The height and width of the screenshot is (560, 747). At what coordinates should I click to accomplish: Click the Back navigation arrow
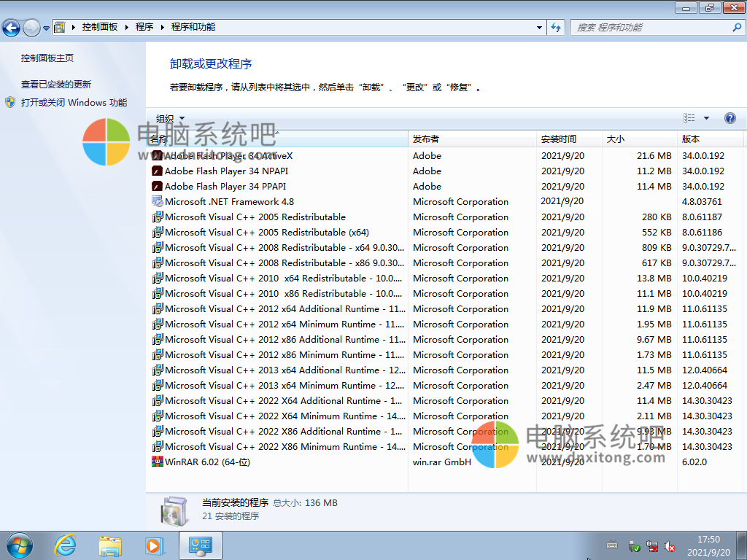12,28
